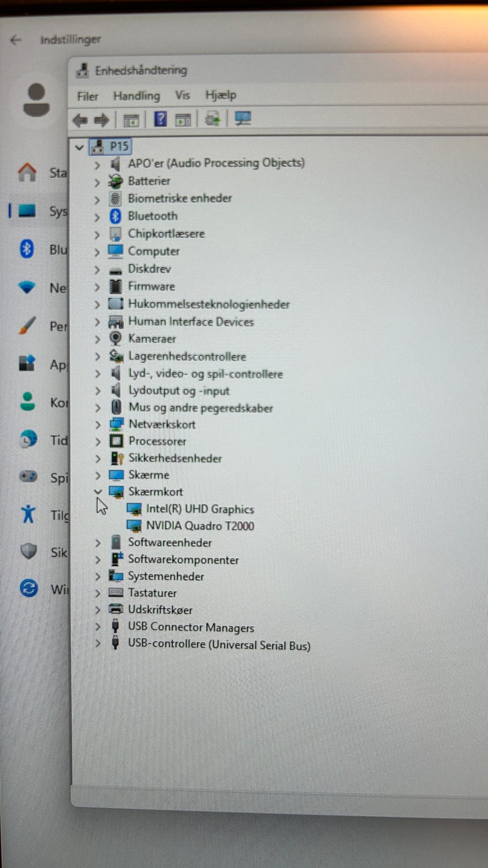The height and width of the screenshot is (868, 488).
Task: Expand the Biometriske enheder node
Action: 97,200
